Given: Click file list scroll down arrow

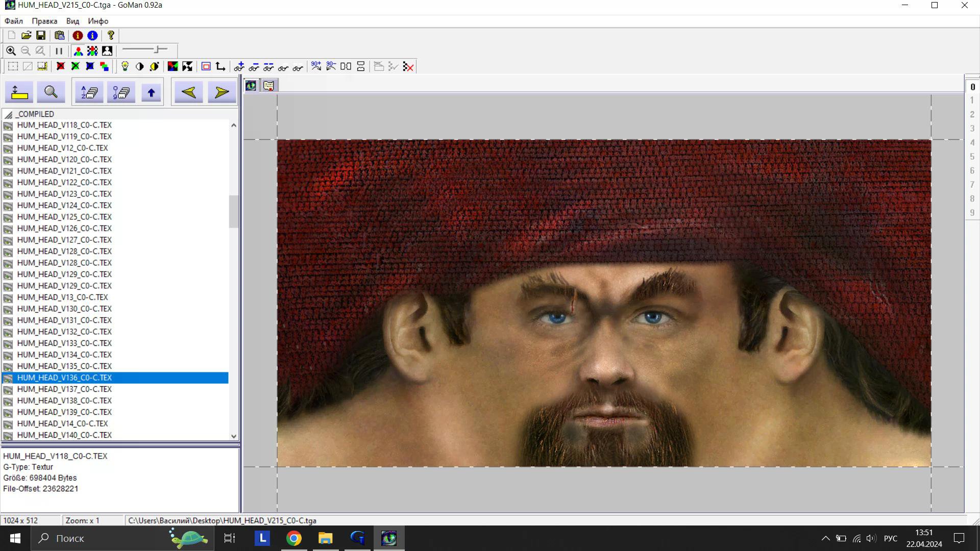Looking at the screenshot, I should (x=234, y=436).
